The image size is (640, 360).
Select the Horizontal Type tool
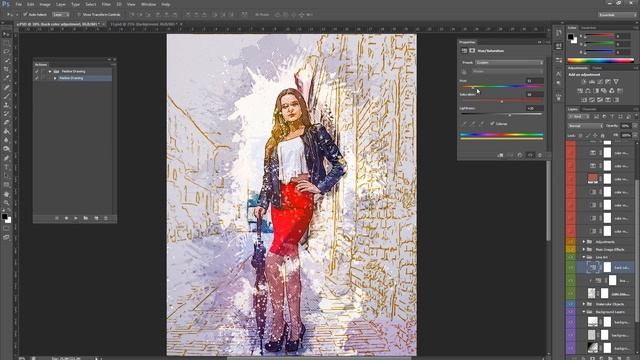tap(6, 167)
